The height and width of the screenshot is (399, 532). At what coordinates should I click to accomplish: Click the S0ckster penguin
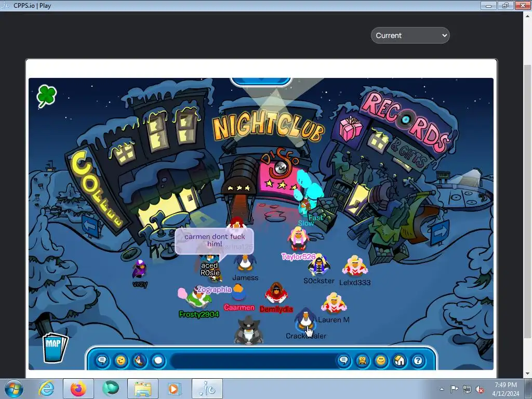319,265
